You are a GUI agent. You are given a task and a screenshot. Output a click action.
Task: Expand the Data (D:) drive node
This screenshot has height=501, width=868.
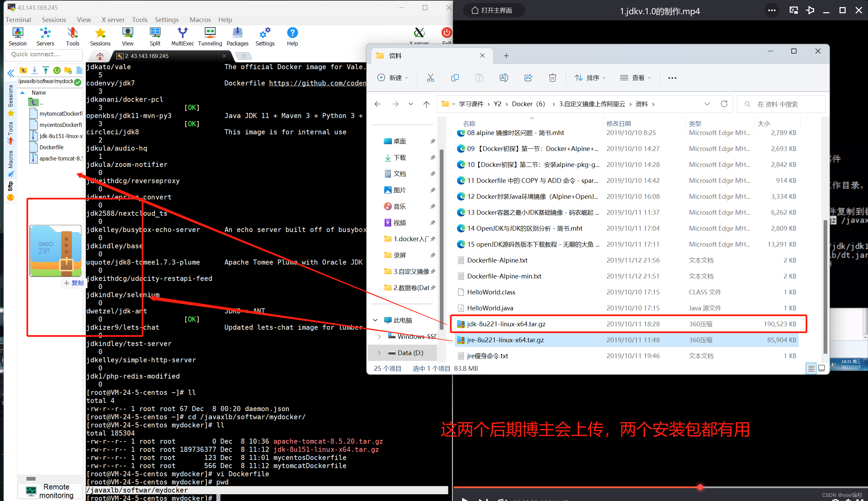coord(379,353)
